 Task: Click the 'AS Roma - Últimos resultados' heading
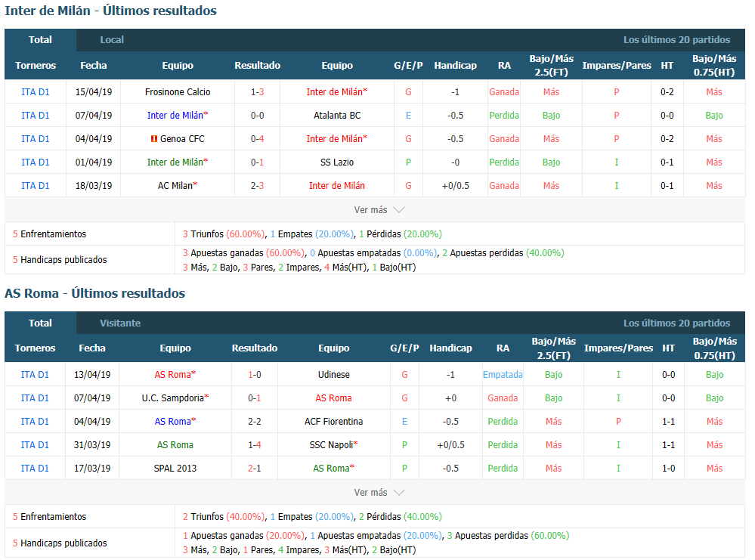(x=95, y=293)
